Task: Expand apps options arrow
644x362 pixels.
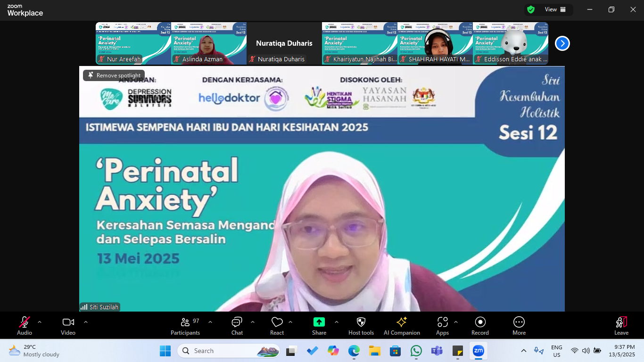Action: point(456,322)
